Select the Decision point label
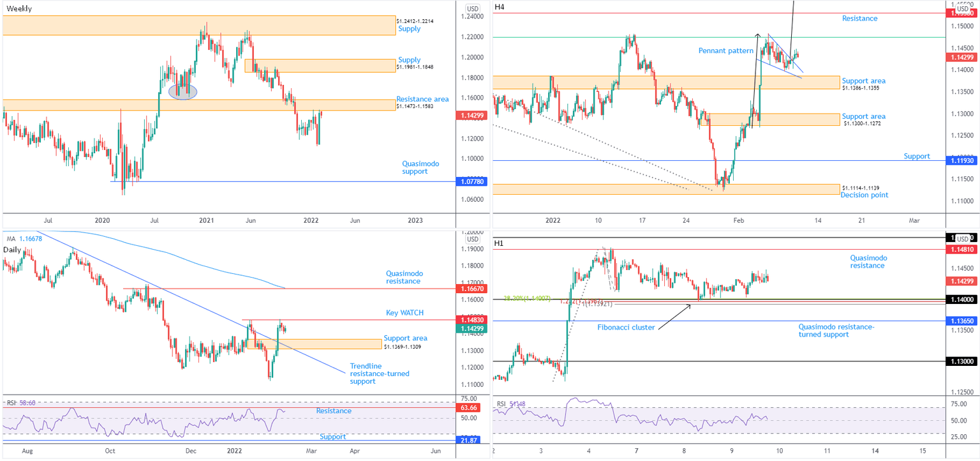Screen dimensions: 980x461 point(864,195)
